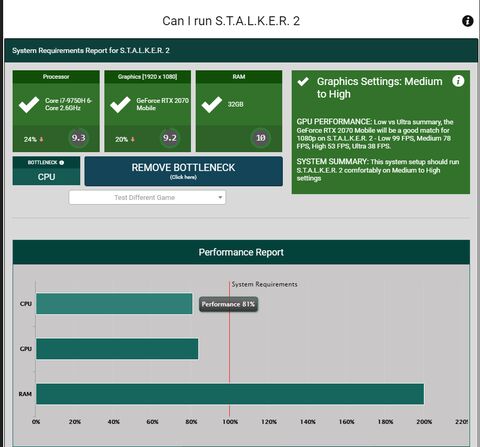Image resolution: width=480 pixels, height=447 pixels.
Task: Click the top CPU axis label in chart
Action: [x=26, y=304]
